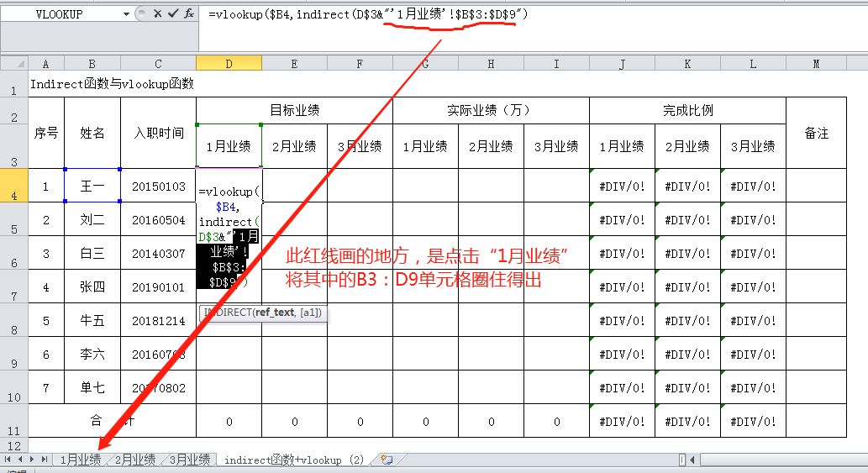Select 2月业绩 cell under 目标业绩

point(294,146)
